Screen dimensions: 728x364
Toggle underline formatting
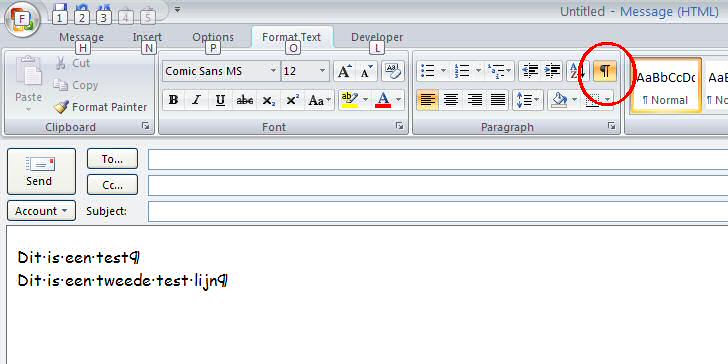(221, 100)
